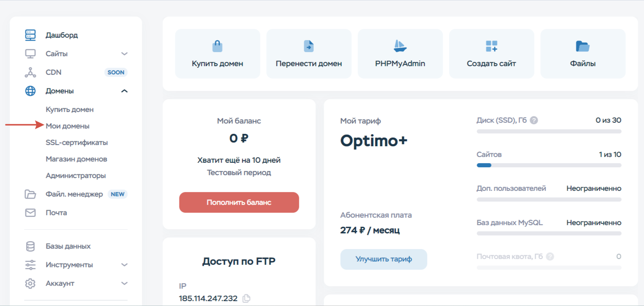Open Файл. менеджер in sidebar

(x=74, y=194)
